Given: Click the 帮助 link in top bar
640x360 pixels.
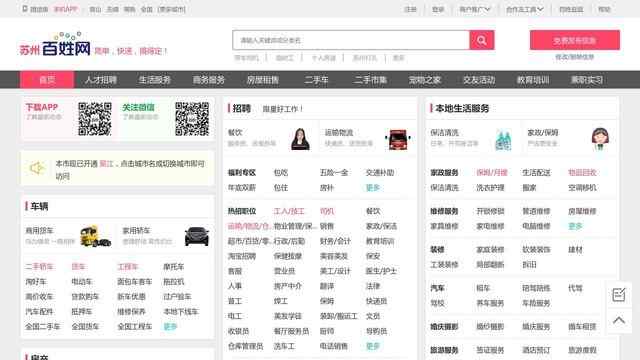Looking at the screenshot, I should click(604, 9).
